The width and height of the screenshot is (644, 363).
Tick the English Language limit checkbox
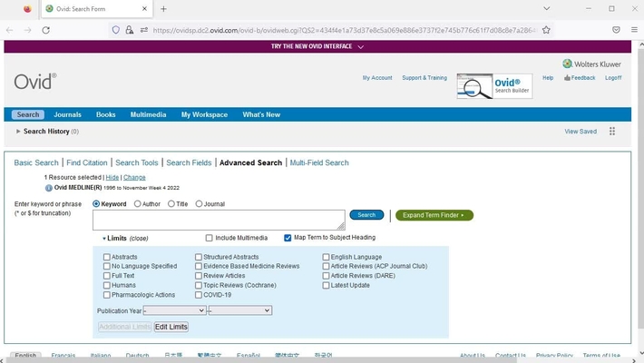tap(326, 257)
